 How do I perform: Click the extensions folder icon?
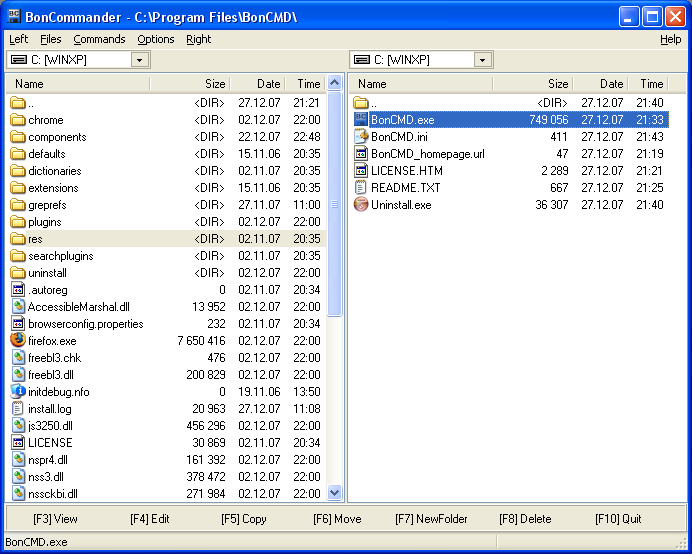tap(18, 188)
